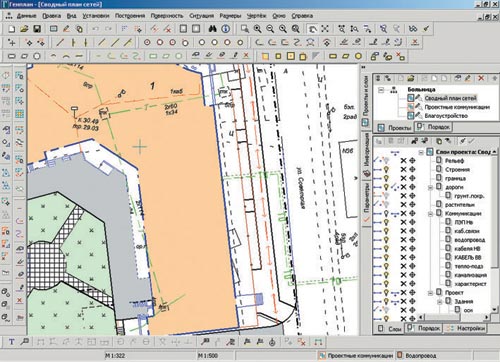Image resolution: width=500 pixels, height=362 pixels.
Task: Create a new document from the toolbar
Action: pyautogui.click(x=12, y=29)
